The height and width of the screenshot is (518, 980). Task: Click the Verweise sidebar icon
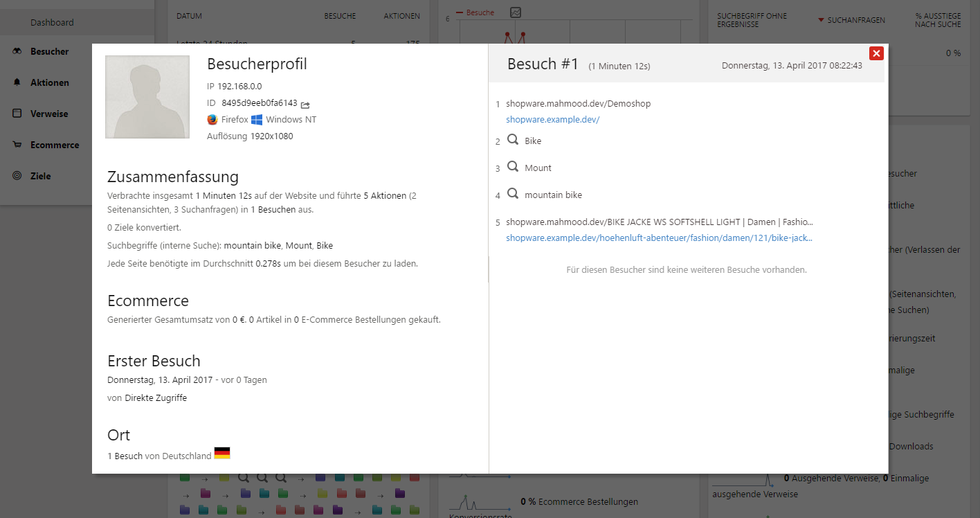pyautogui.click(x=17, y=114)
